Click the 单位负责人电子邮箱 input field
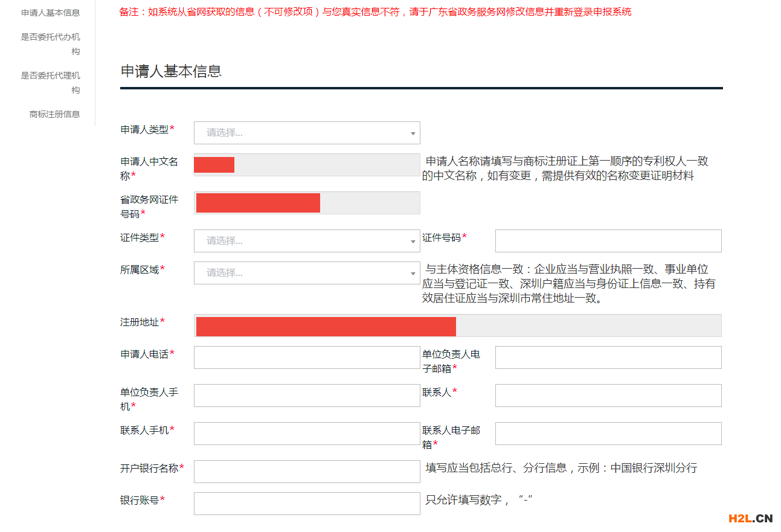The image size is (781, 532). click(608, 357)
